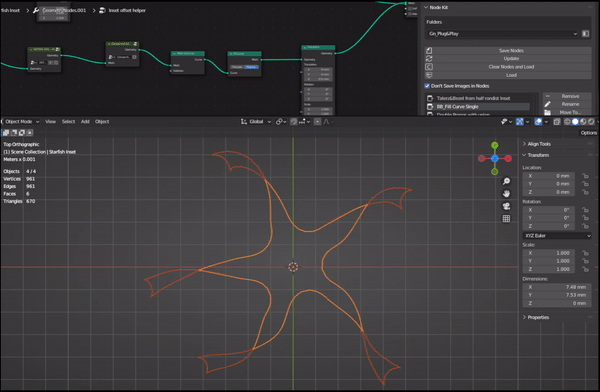Viewport: 600px width, 392px height.
Task: Open Object menu in viewport header
Action: click(x=102, y=122)
